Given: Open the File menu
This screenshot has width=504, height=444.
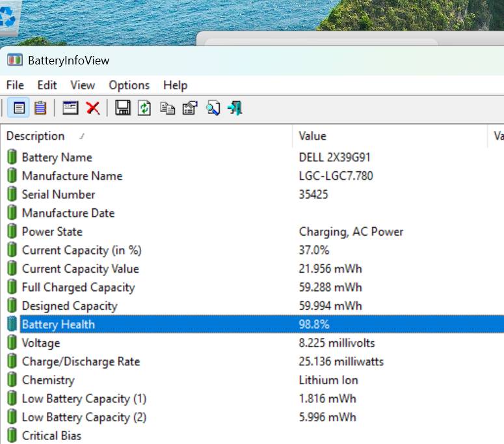Looking at the screenshot, I should [x=15, y=85].
